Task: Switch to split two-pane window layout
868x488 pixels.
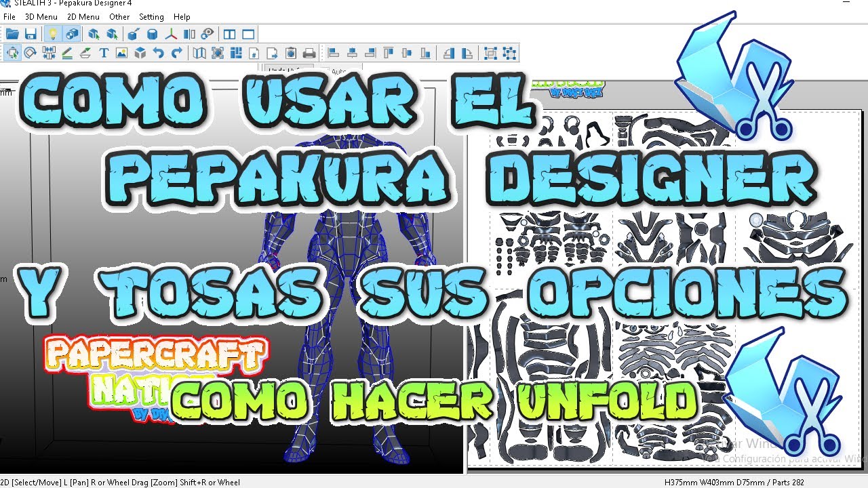Action: click(x=230, y=34)
